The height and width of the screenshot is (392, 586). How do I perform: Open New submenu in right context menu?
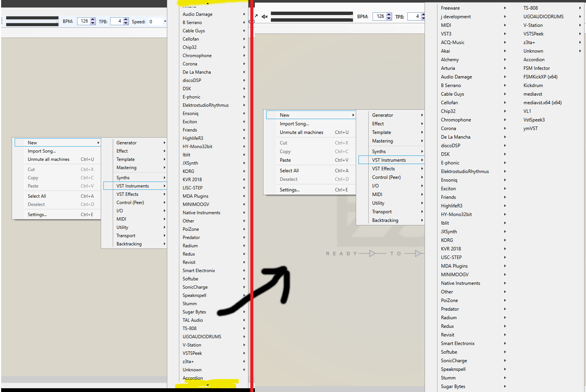pyautogui.click(x=310, y=115)
